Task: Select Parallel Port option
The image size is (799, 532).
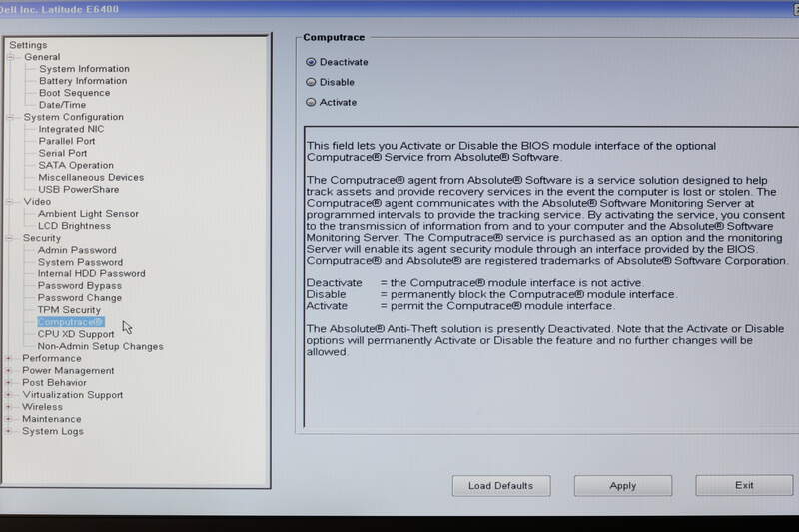Action: [x=67, y=141]
